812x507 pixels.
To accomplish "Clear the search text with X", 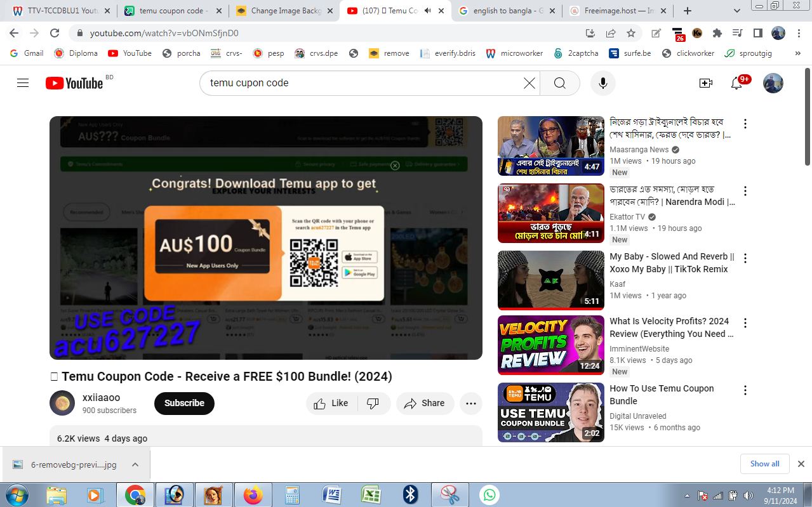I will [x=529, y=83].
